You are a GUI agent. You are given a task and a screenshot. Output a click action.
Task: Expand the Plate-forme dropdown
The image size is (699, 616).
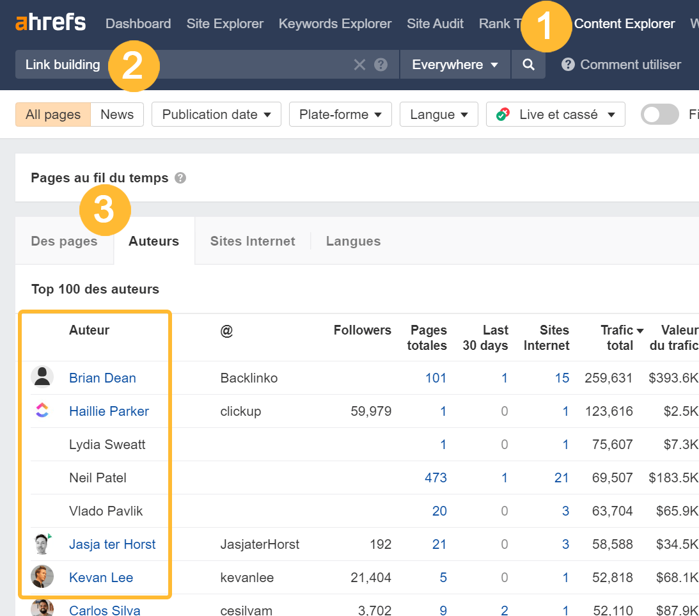pyautogui.click(x=340, y=114)
